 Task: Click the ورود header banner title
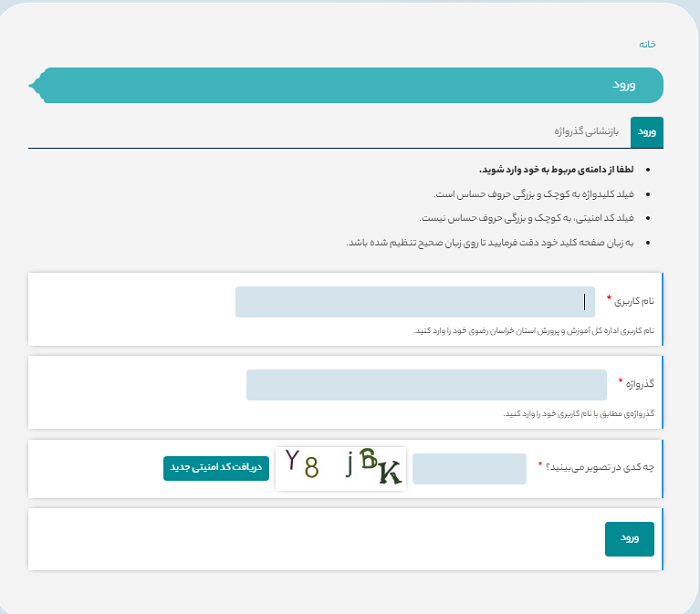click(624, 85)
